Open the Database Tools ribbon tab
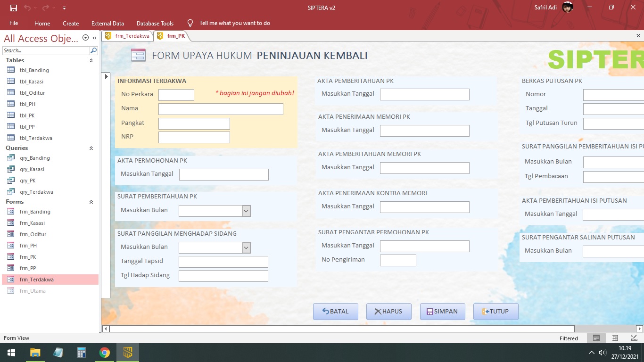Viewport: 644px width, 362px height. [x=155, y=23]
